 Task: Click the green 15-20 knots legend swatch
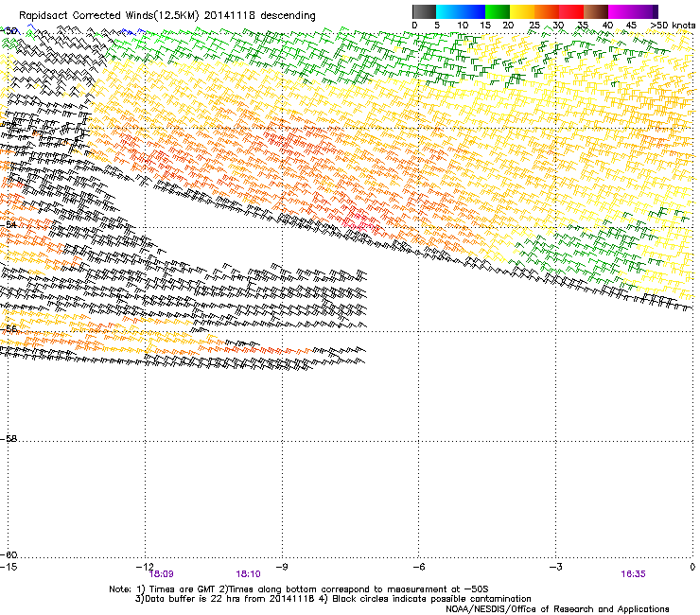click(498, 11)
